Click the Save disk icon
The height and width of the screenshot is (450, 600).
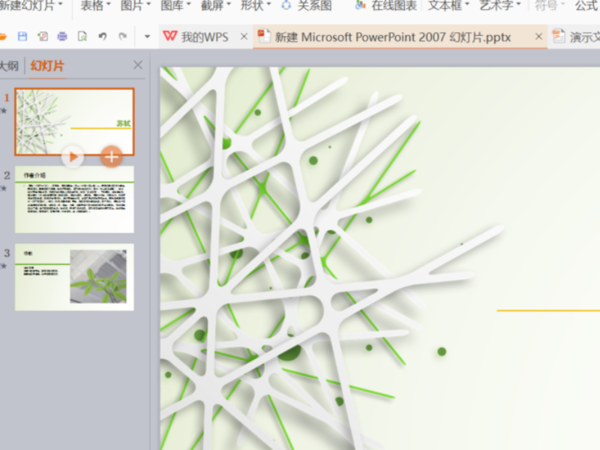[x=23, y=36]
